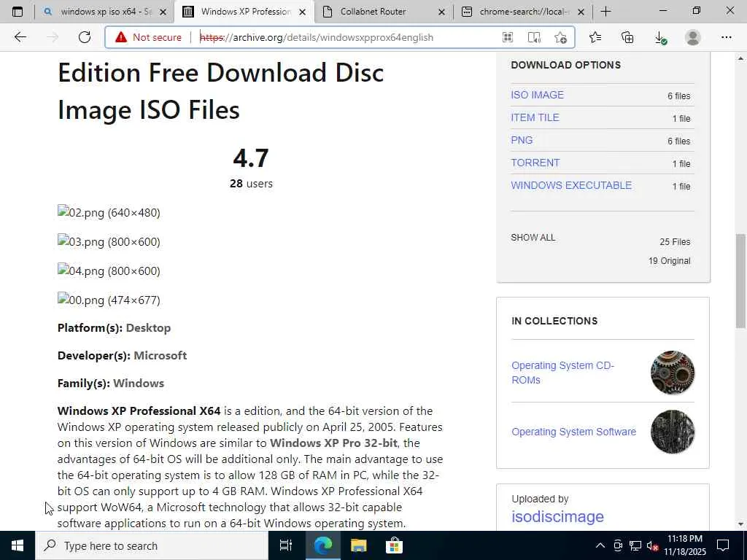Click the 25 Files count
This screenshot has width=747, height=560.
point(675,242)
